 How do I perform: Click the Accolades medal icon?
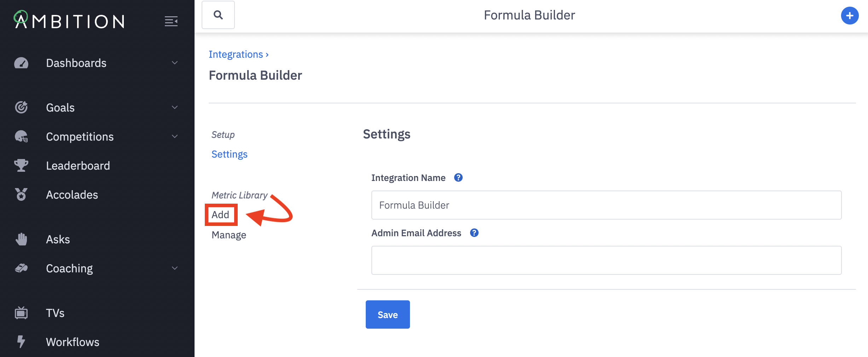(21, 194)
